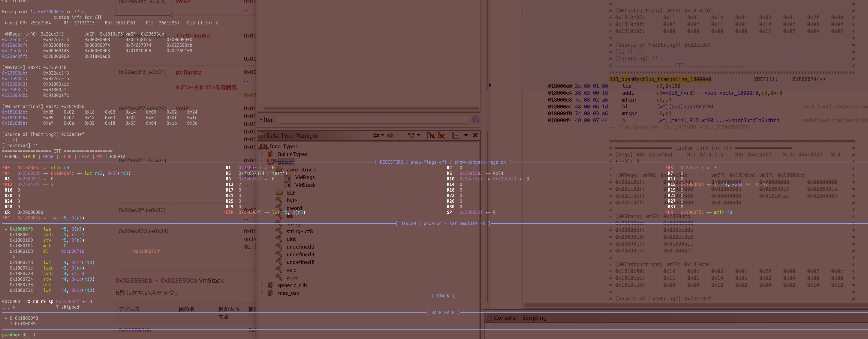The width and height of the screenshot is (868, 339).
Task: Click the listing address 018000e0
Action: (560, 86)
